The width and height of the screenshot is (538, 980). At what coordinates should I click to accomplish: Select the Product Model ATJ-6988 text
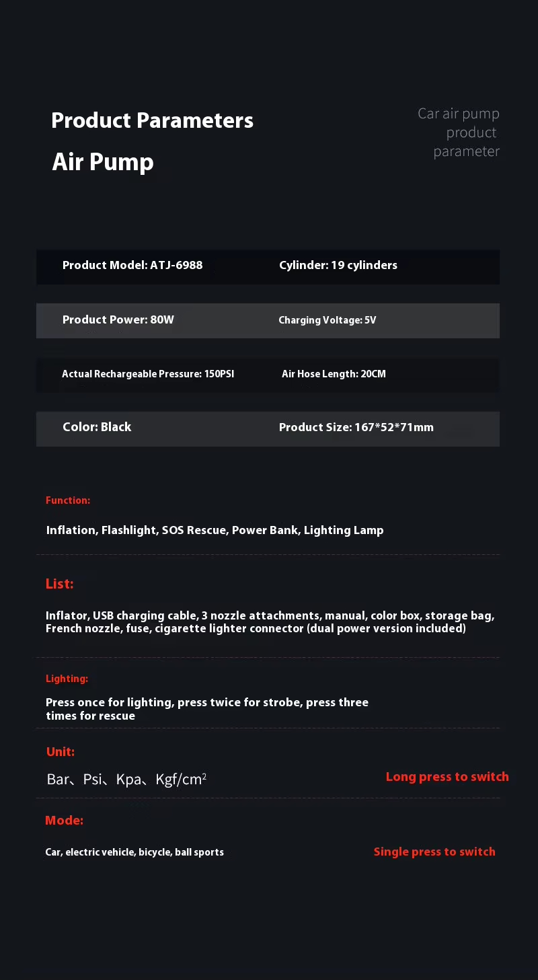coord(132,265)
